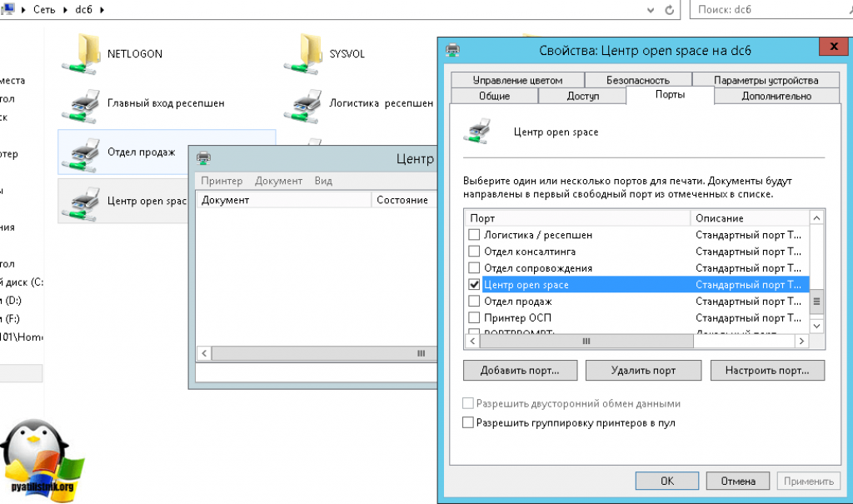The width and height of the screenshot is (853, 504).
Task: Click port list scroll right arrow
Action: point(801,342)
